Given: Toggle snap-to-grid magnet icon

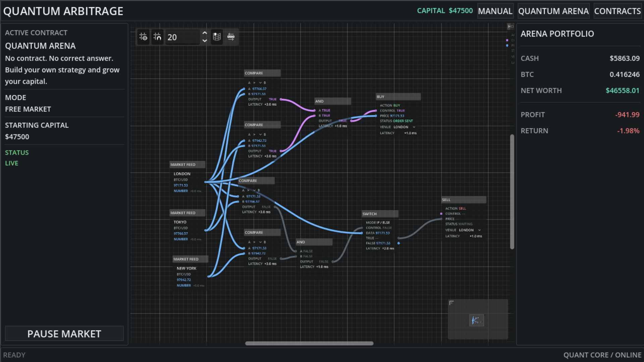Looking at the screenshot, I should (157, 37).
